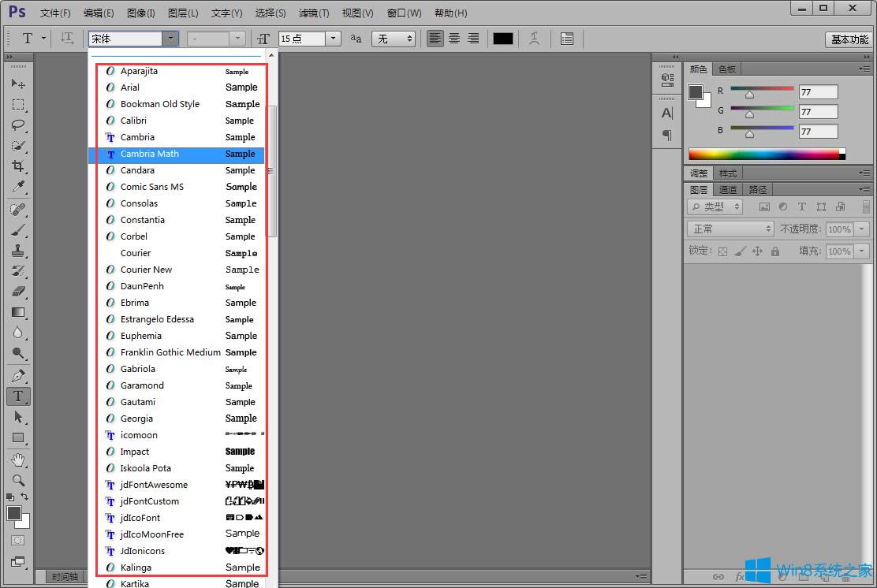Viewport: 877px width, 588px height.
Task: Open the font size dropdown
Action: click(x=333, y=39)
